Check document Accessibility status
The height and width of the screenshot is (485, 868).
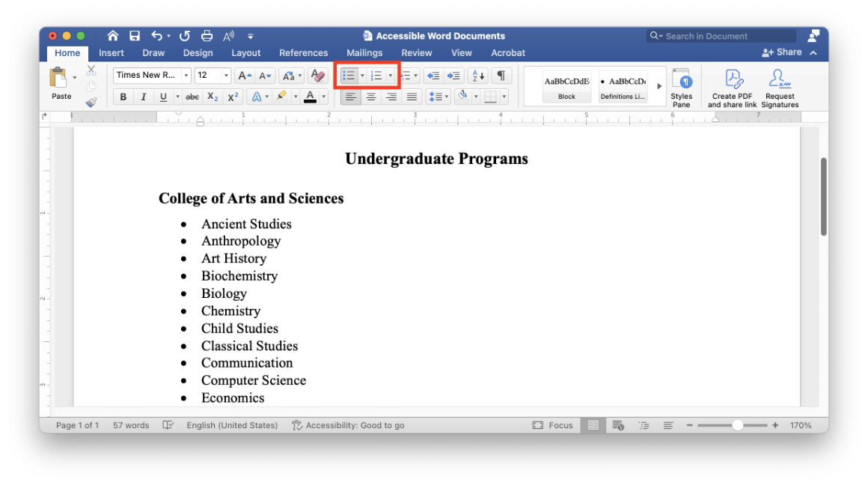(x=348, y=425)
